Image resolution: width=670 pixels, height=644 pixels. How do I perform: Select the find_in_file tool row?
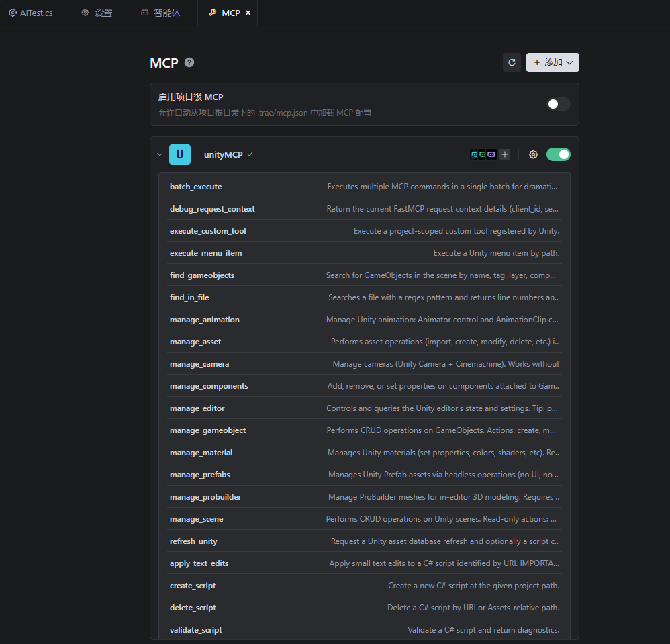pos(364,298)
